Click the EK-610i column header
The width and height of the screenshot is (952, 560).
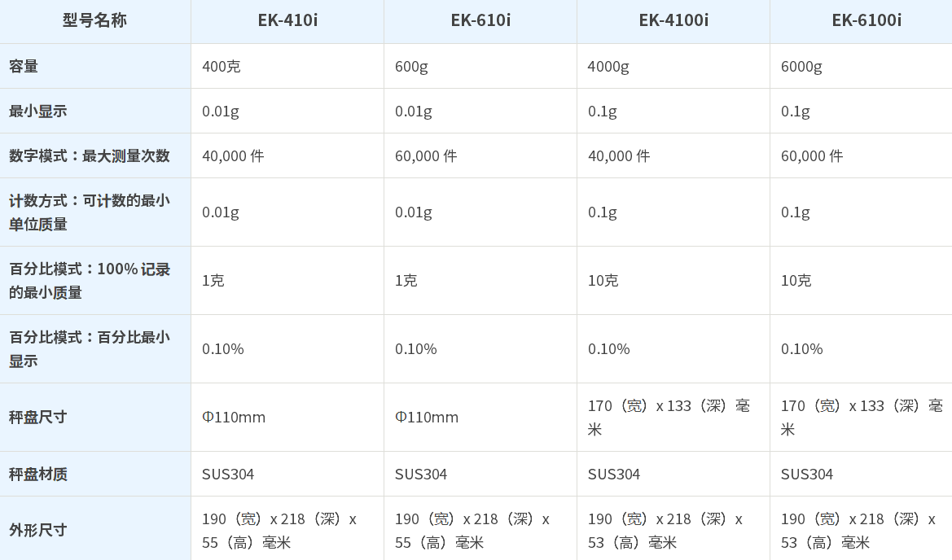[480, 20]
